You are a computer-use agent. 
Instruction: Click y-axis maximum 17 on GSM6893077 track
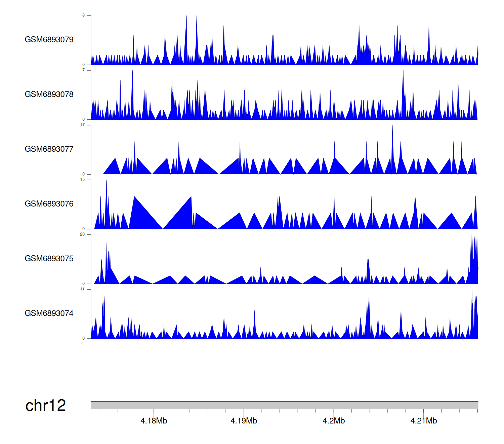click(83, 125)
